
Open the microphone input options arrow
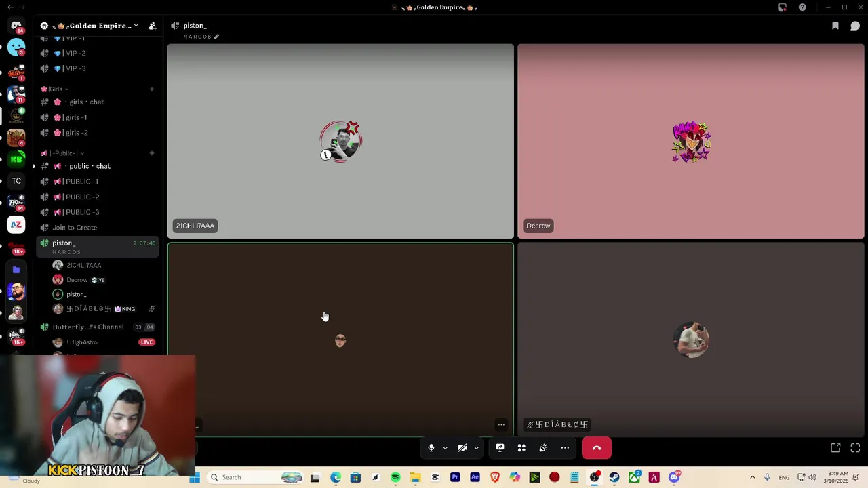[445, 448]
